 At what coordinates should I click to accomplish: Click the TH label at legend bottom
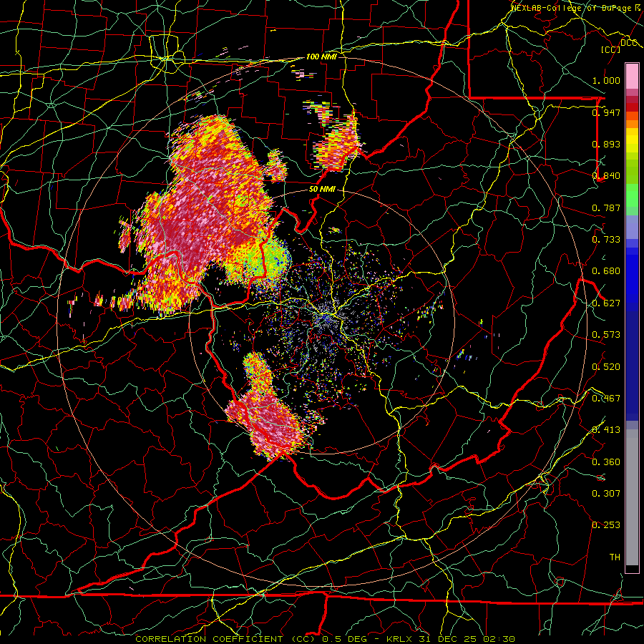point(615,557)
